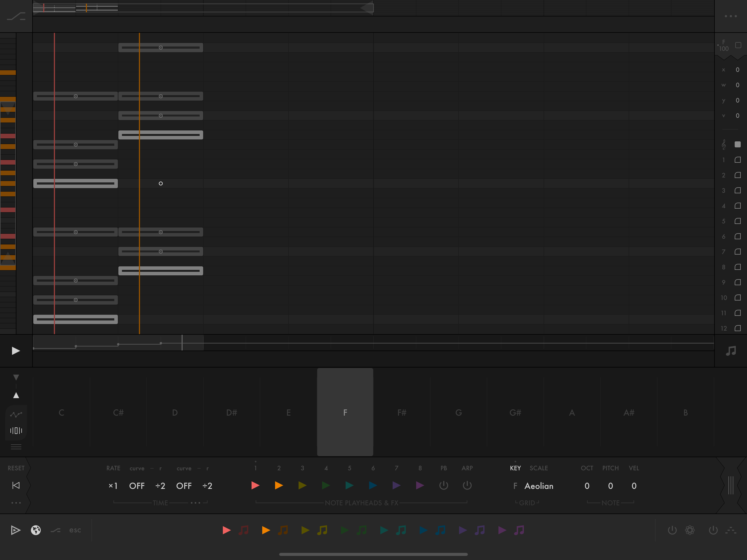Viewport: 747px width, 560px height.
Task: Click the music note icon beside timeline
Action: [730, 351]
